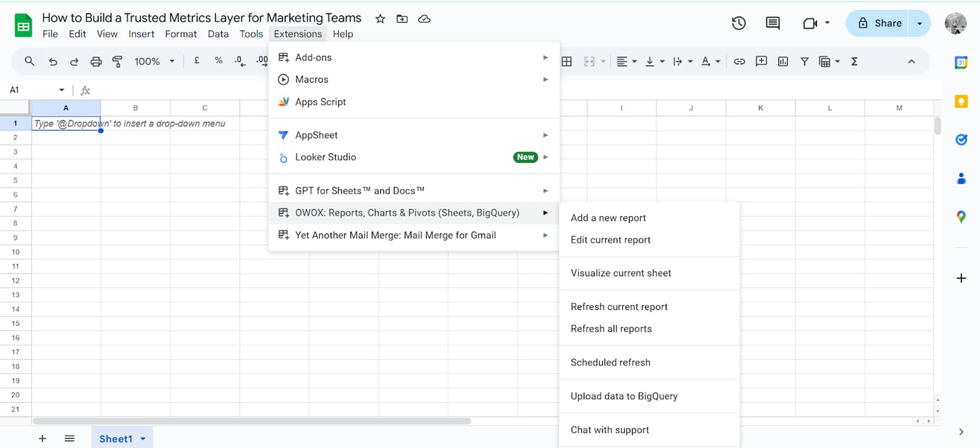The width and height of the screenshot is (980, 448).
Task: Check cloud document status icon
Action: (x=424, y=19)
